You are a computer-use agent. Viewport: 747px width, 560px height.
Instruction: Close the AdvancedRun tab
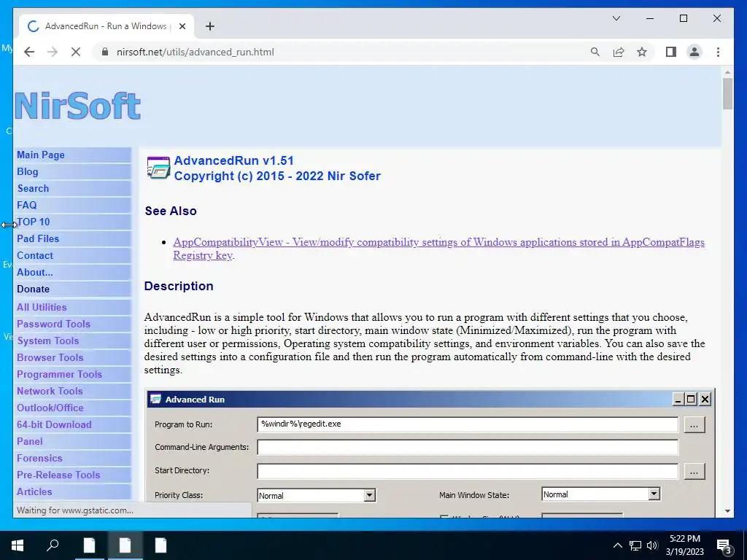(x=182, y=26)
